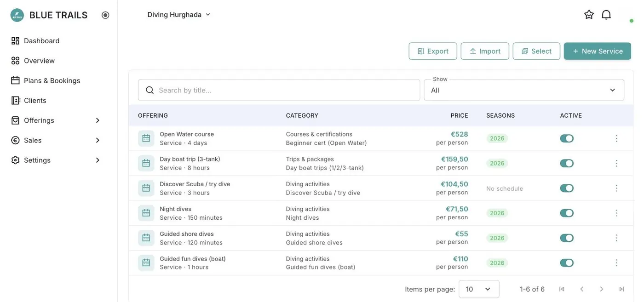Open more options for Night dives
The height and width of the screenshot is (302, 644).
(x=616, y=213)
